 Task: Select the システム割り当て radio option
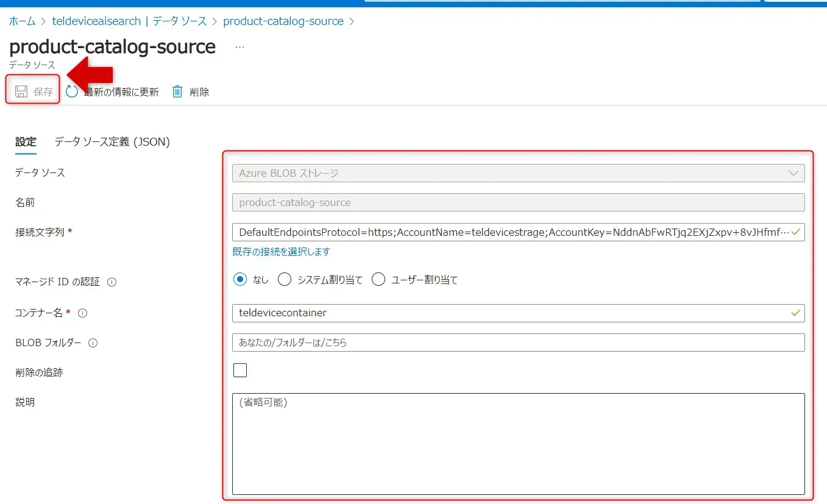(x=284, y=280)
